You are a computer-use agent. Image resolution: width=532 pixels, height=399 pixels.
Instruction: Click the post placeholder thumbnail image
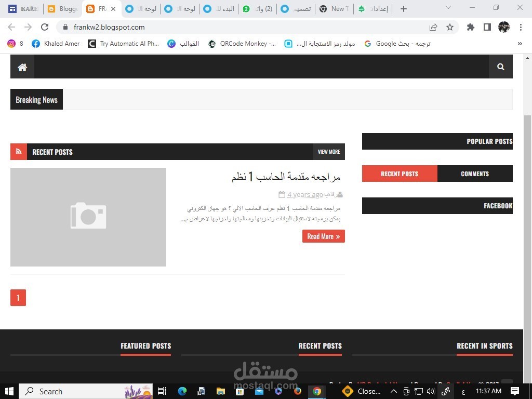pos(88,217)
